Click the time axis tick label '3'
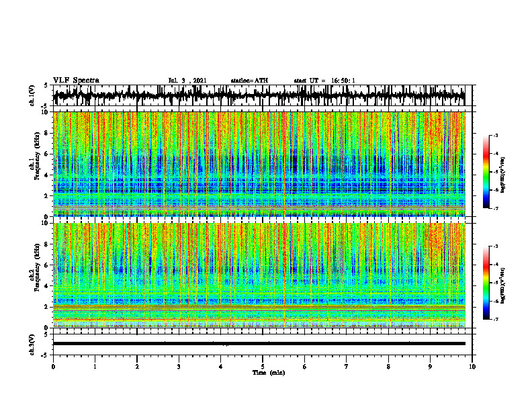 pos(179,367)
